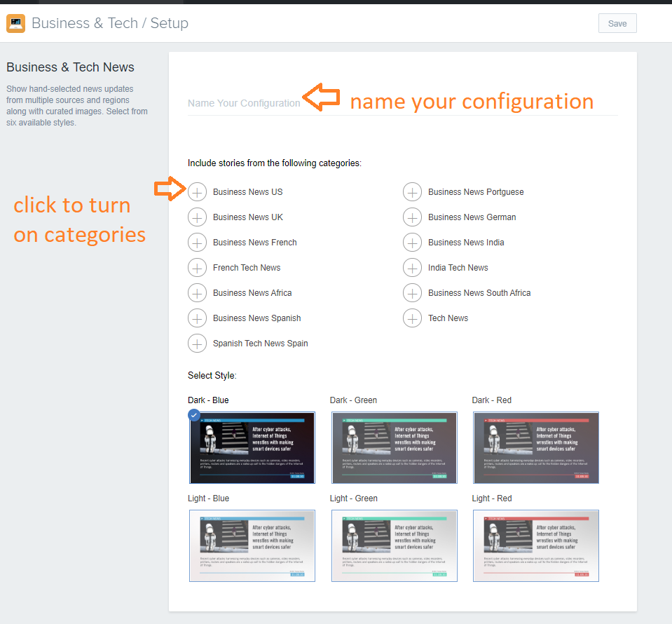
Task: Turn on Business News German category
Action: pyautogui.click(x=412, y=217)
